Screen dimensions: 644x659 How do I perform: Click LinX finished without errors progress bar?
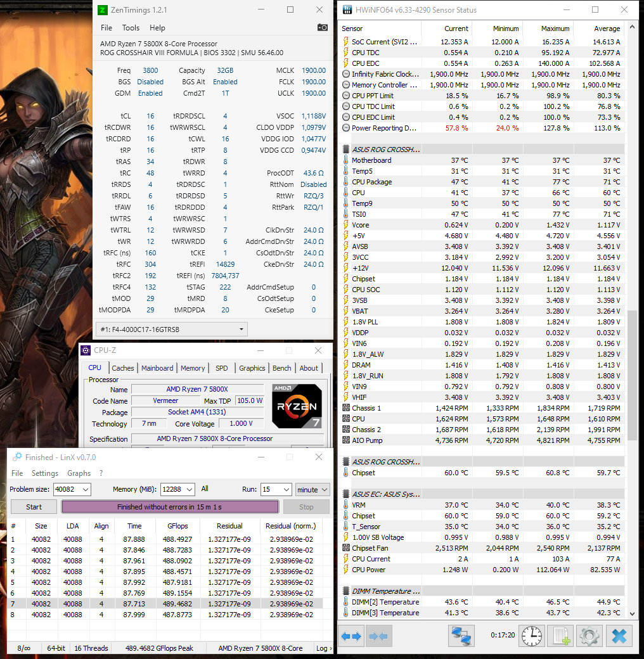170,507
